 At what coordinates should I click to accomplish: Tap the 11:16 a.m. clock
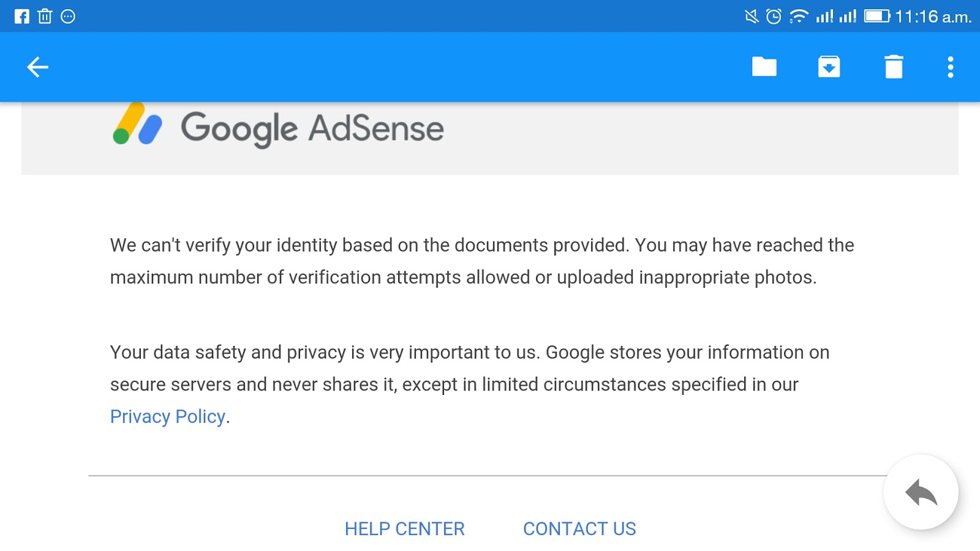(x=933, y=17)
